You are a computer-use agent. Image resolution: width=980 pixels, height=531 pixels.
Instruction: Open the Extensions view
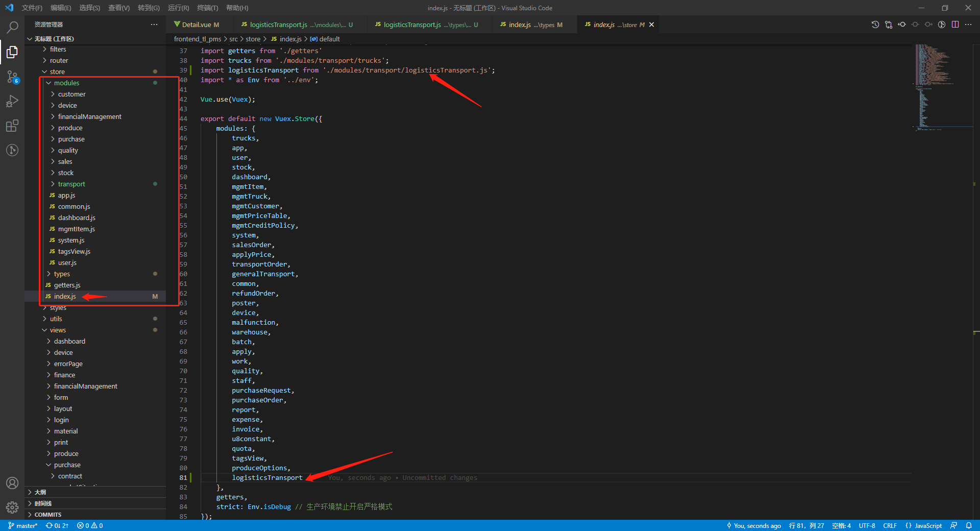coord(12,126)
